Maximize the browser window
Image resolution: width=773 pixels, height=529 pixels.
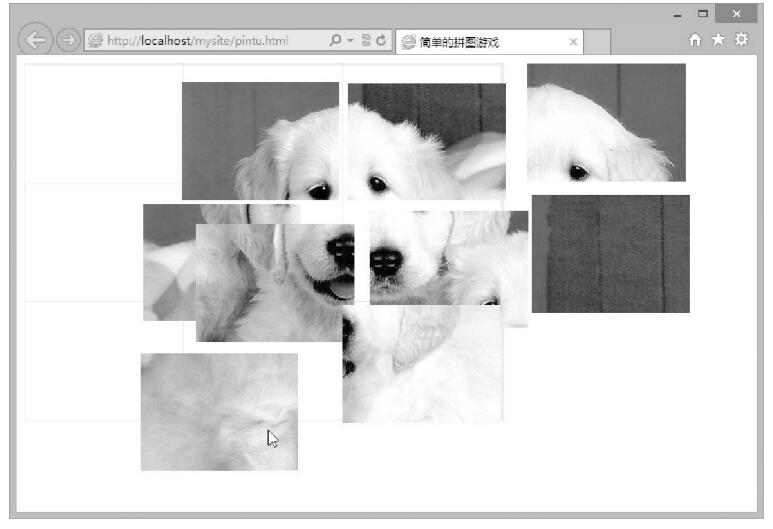coord(702,14)
